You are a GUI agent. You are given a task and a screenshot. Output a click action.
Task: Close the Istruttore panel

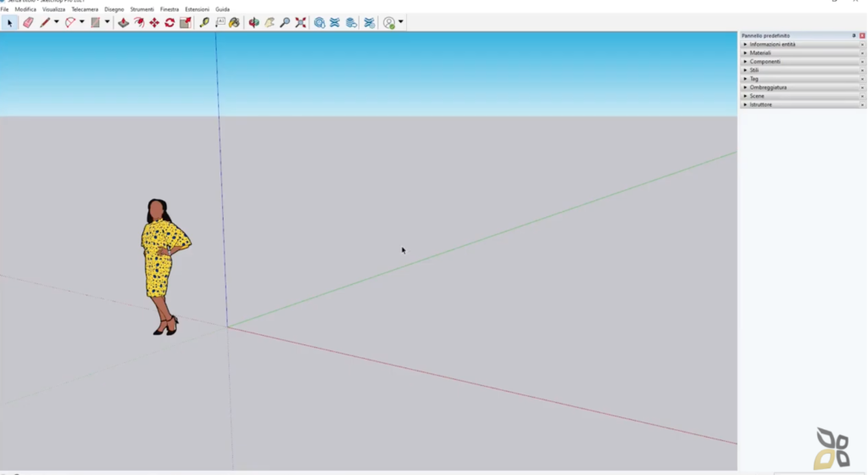point(862,104)
